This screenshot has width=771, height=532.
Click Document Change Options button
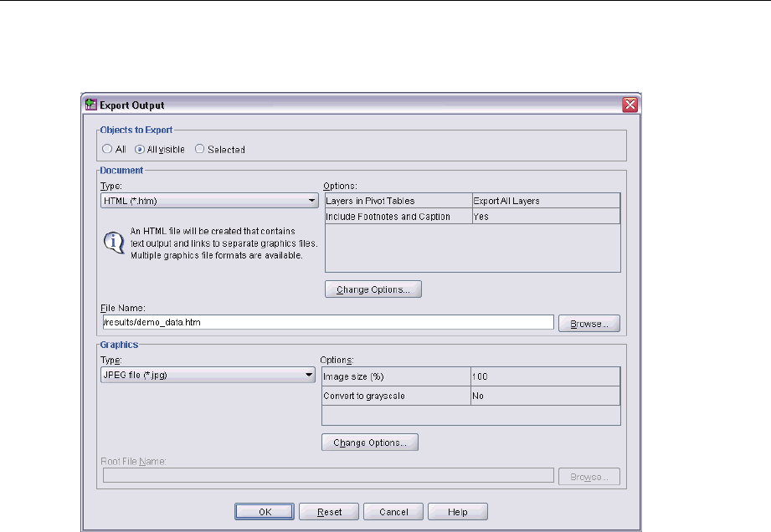point(373,289)
